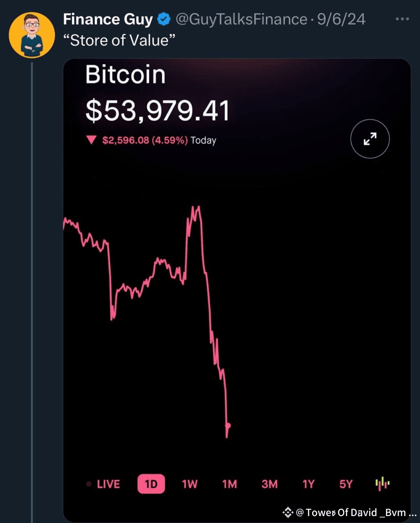
Task: Open the Bitcoin chart image
Action: tap(237, 290)
